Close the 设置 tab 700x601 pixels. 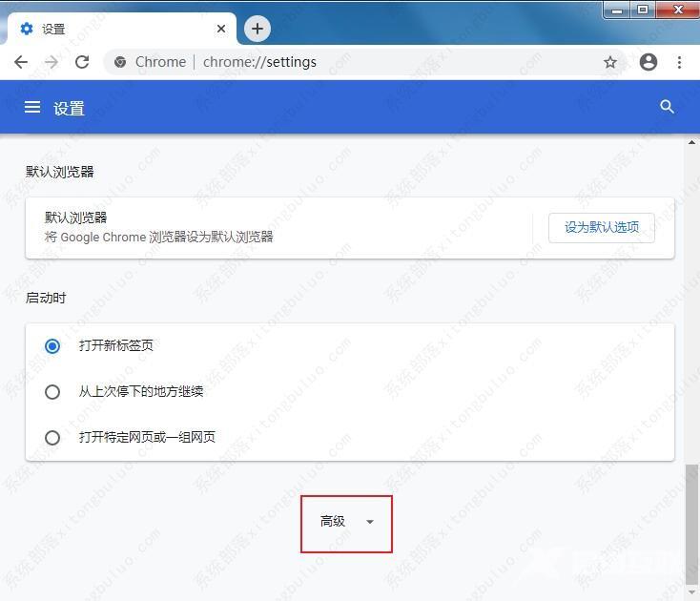point(221,29)
